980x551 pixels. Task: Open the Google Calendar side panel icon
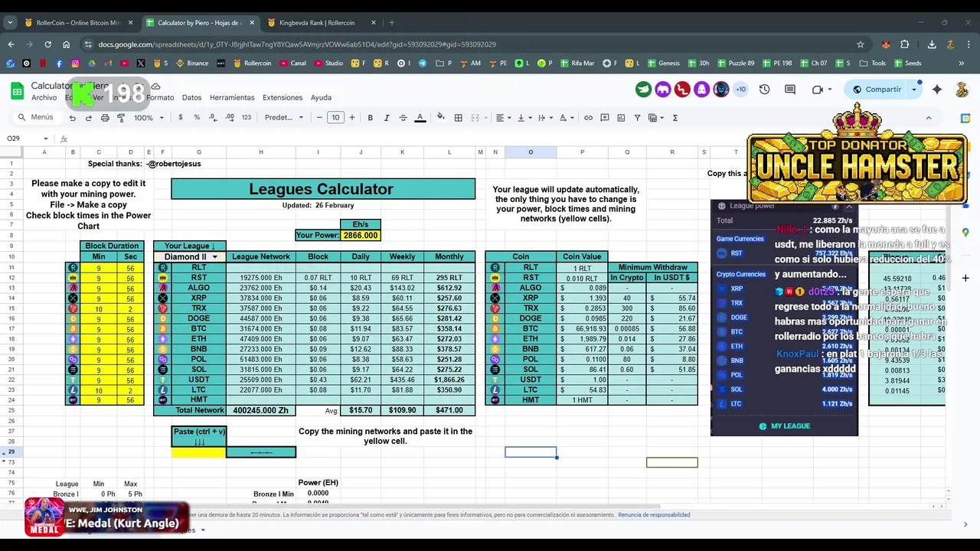965,119
